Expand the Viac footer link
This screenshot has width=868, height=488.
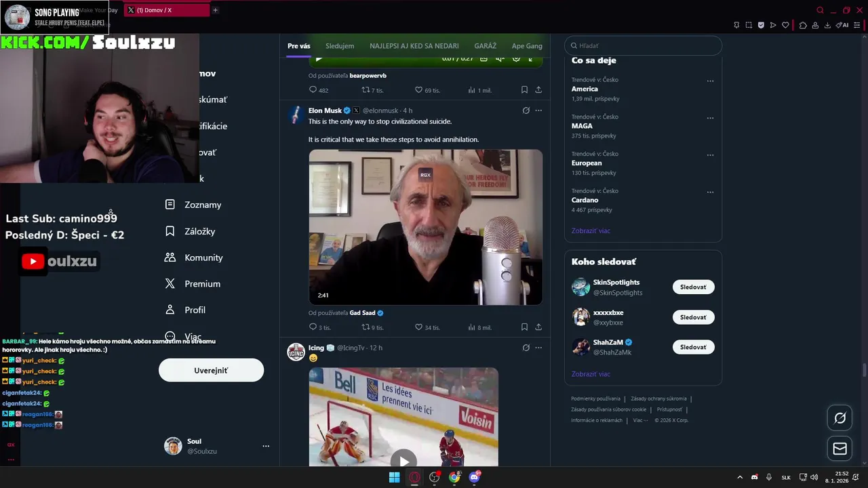(x=640, y=420)
